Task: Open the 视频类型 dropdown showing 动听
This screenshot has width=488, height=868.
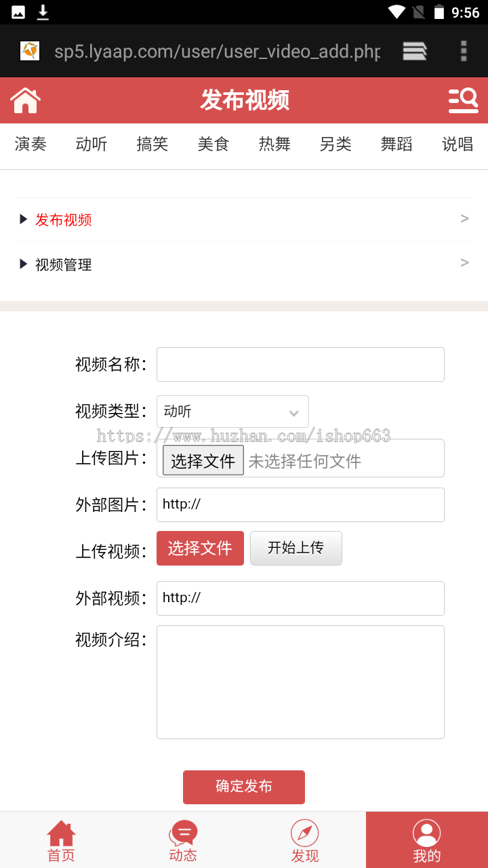Action: [x=232, y=412]
